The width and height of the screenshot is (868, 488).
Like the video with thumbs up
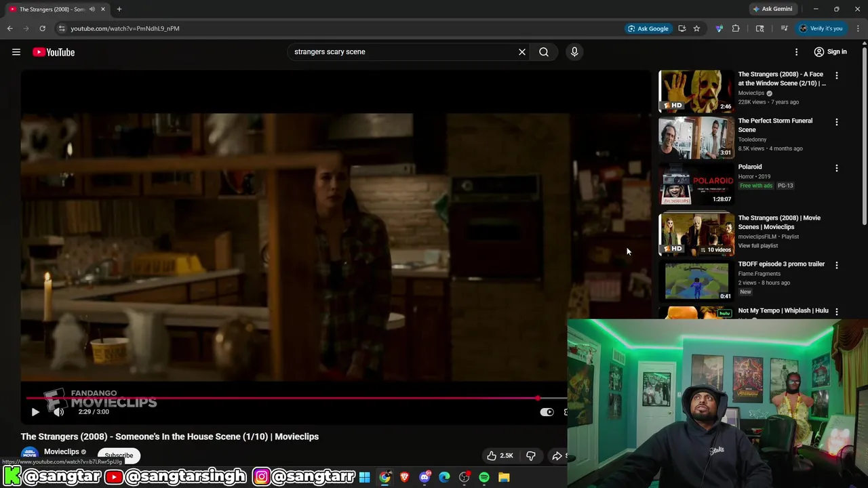(500, 455)
